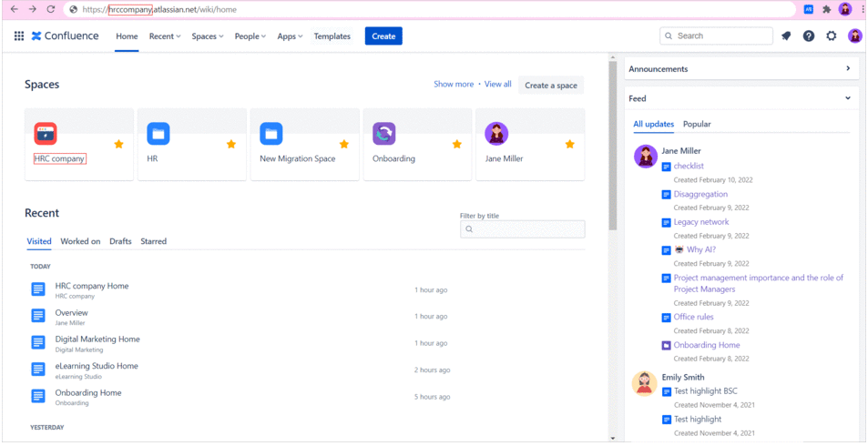Open the settings gear icon
868x446 pixels.
tap(832, 36)
